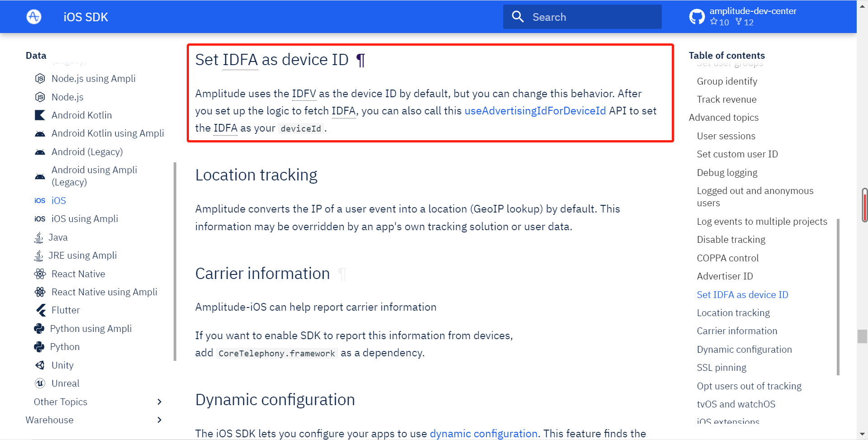This screenshot has height=440, width=868.
Task: Jump to Dynamic configuration in contents
Action: pyautogui.click(x=744, y=350)
